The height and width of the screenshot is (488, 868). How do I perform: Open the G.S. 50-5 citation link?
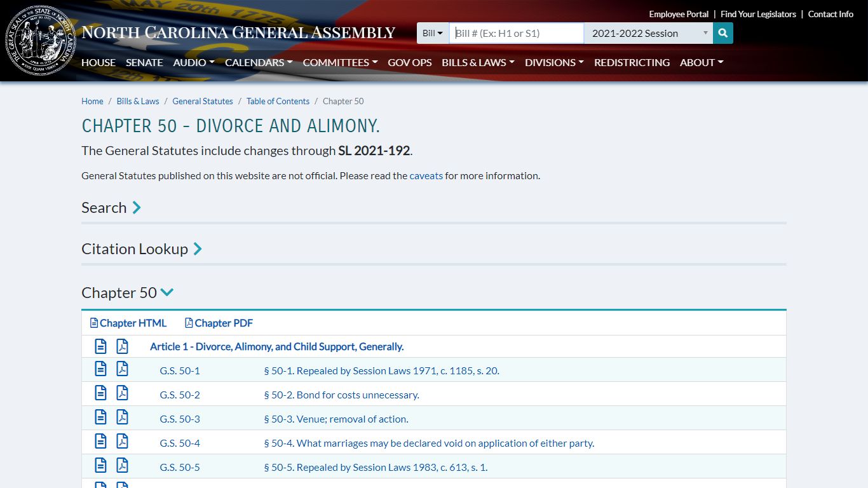pyautogui.click(x=179, y=467)
